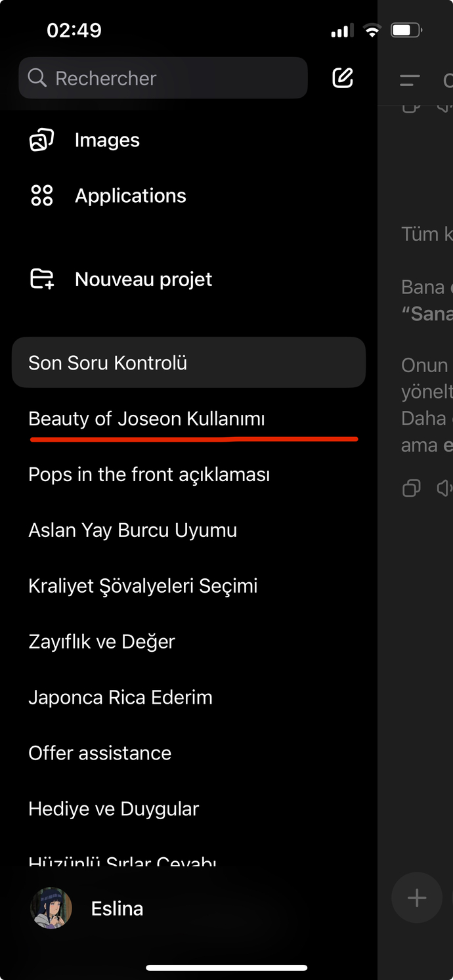Create a Nouveau projet
This screenshot has height=980, width=453.
(144, 279)
